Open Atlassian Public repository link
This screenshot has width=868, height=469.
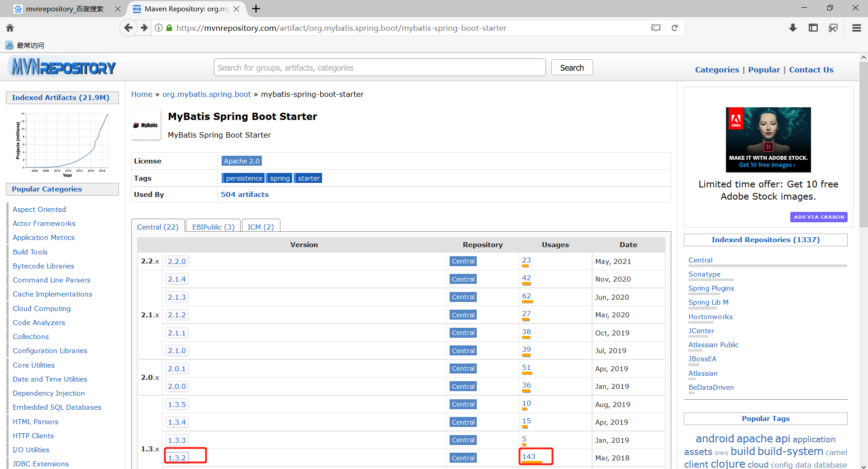[713, 345]
